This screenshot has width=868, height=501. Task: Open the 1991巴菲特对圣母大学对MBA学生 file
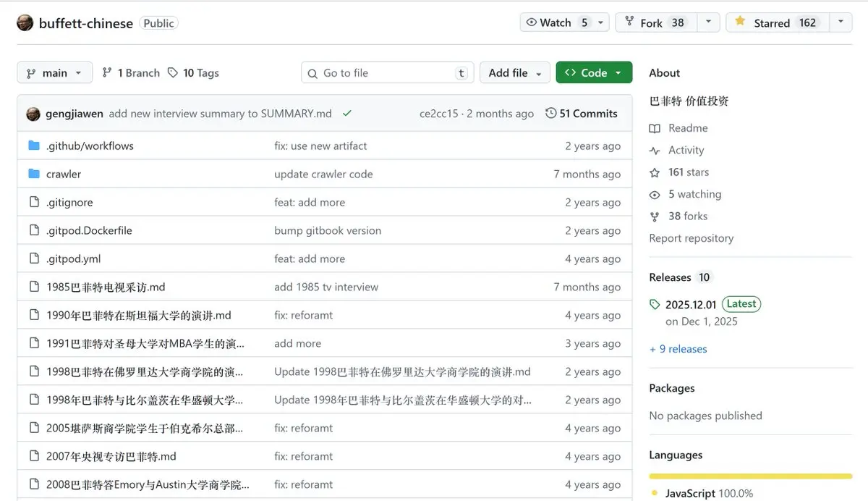coord(145,344)
